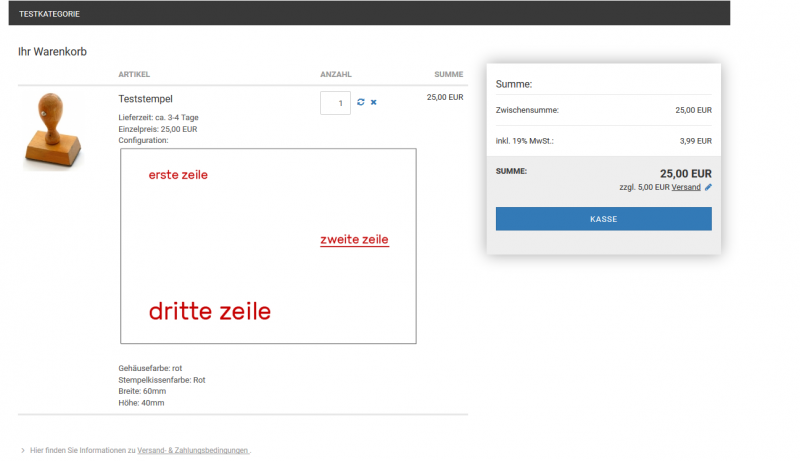Image resolution: width=800 pixels, height=461 pixels.
Task: Proceed via the KASSE button
Action: point(604,219)
